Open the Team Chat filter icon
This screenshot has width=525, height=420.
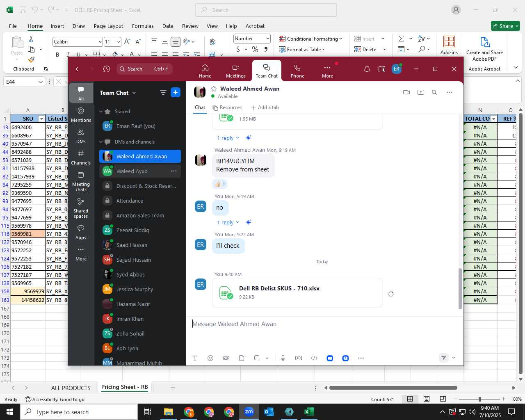[163, 93]
